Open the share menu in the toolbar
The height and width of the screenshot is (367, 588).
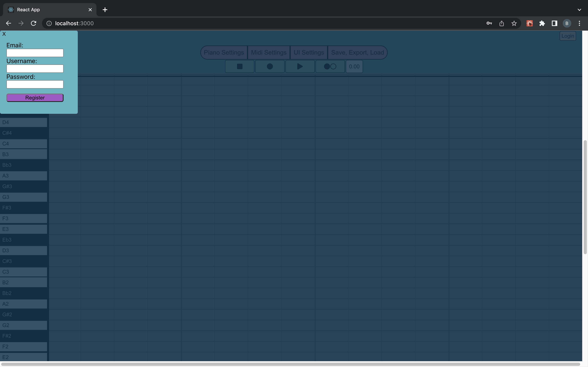click(x=501, y=23)
